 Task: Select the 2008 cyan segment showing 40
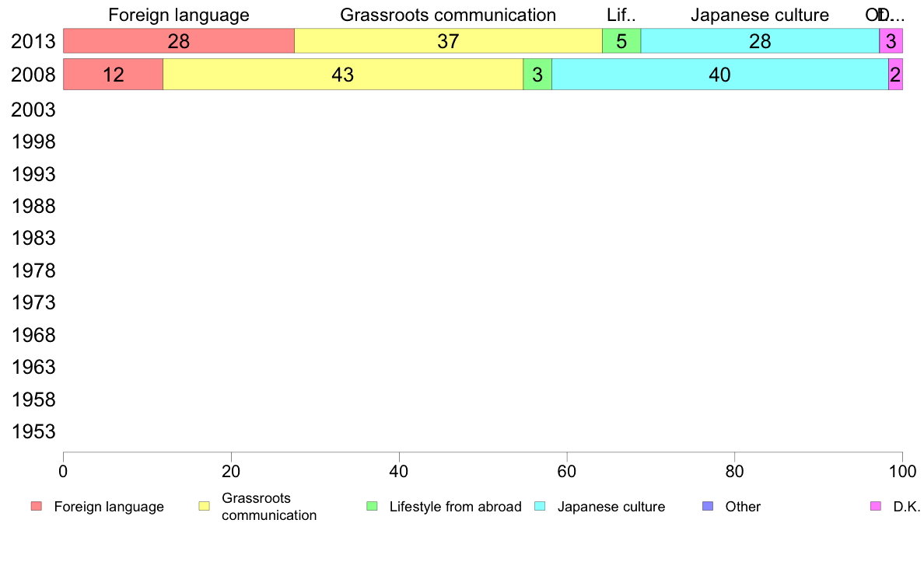pyautogui.click(x=720, y=75)
